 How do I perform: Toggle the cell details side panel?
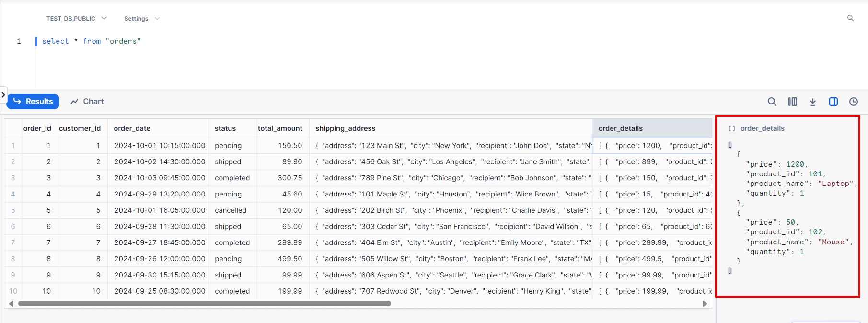(x=833, y=102)
